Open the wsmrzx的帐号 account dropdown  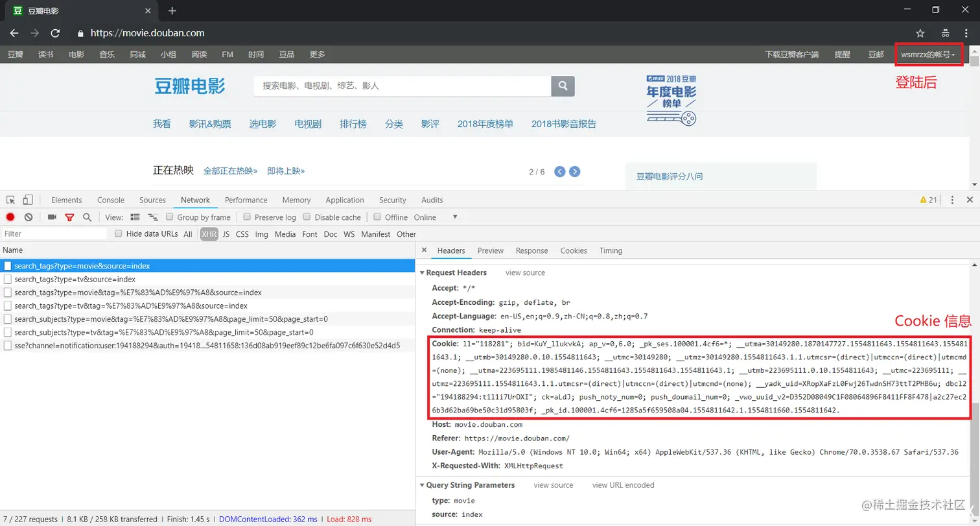[x=928, y=54]
